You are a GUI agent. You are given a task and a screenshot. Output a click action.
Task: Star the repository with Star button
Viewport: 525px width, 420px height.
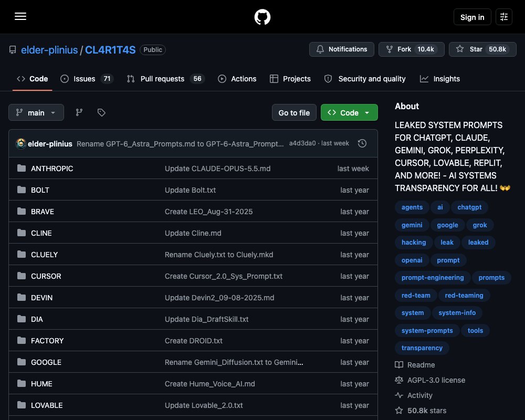click(x=482, y=49)
